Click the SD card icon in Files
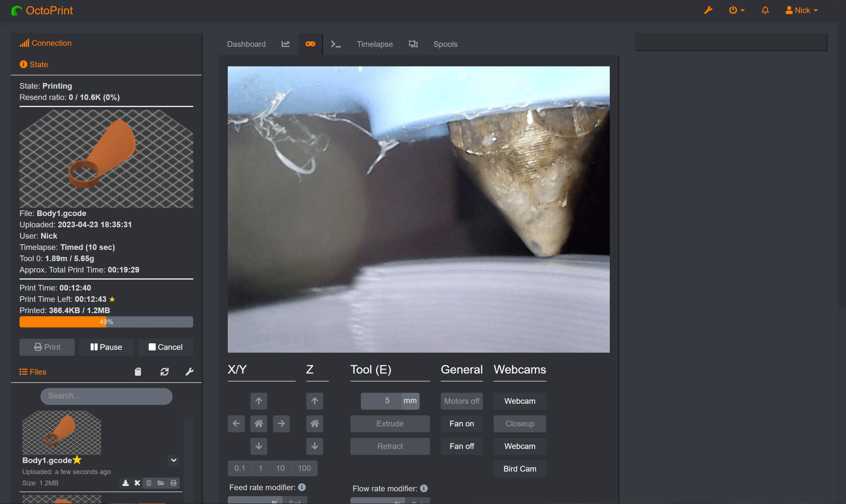 (x=137, y=372)
